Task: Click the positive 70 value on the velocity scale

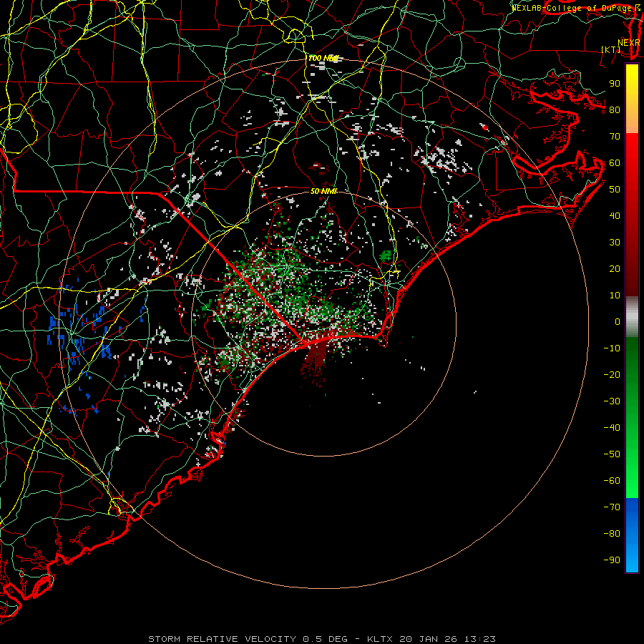Action: pyautogui.click(x=615, y=137)
